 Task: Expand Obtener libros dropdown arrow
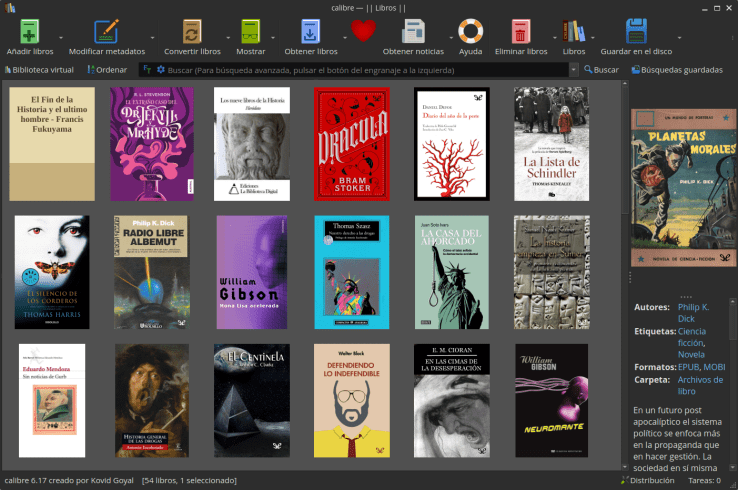[345, 38]
